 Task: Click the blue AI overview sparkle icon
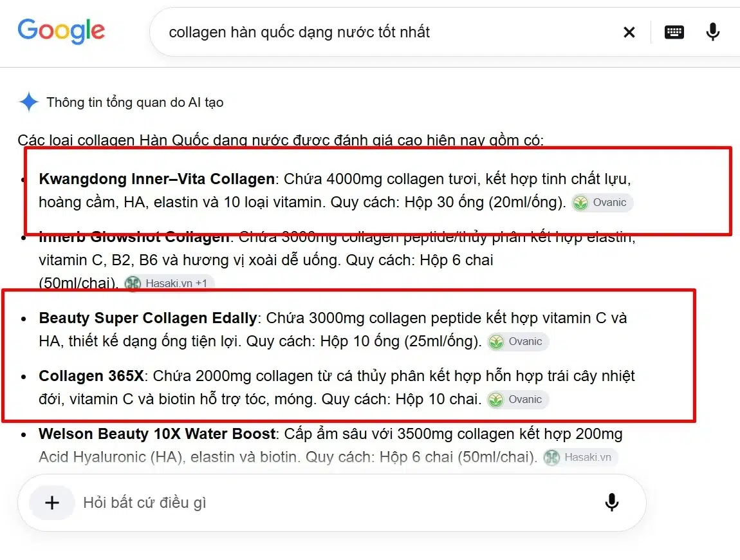pyautogui.click(x=29, y=102)
